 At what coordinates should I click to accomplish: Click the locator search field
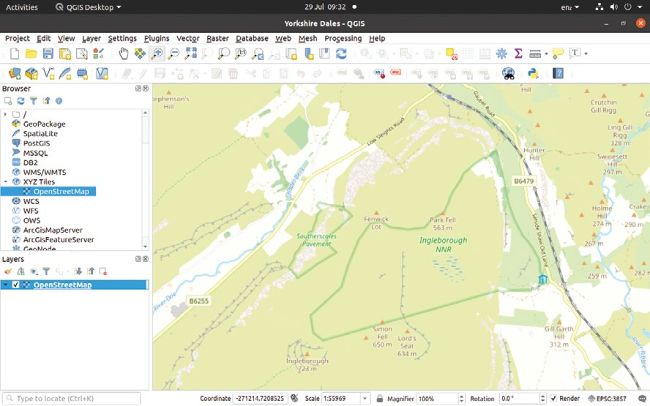coord(75,398)
